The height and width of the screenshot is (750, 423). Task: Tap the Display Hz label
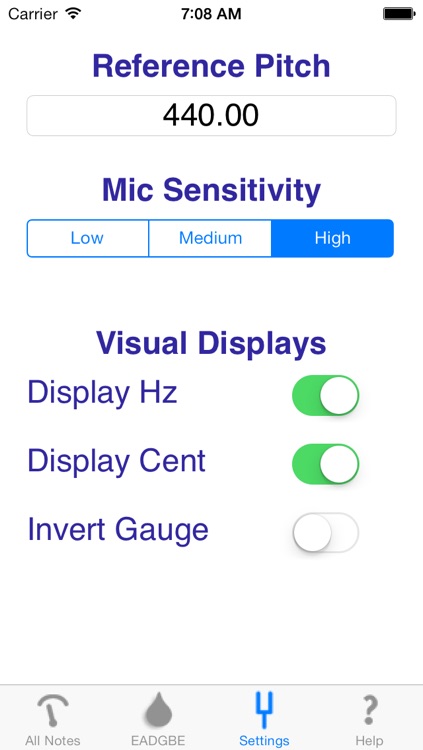[102, 392]
